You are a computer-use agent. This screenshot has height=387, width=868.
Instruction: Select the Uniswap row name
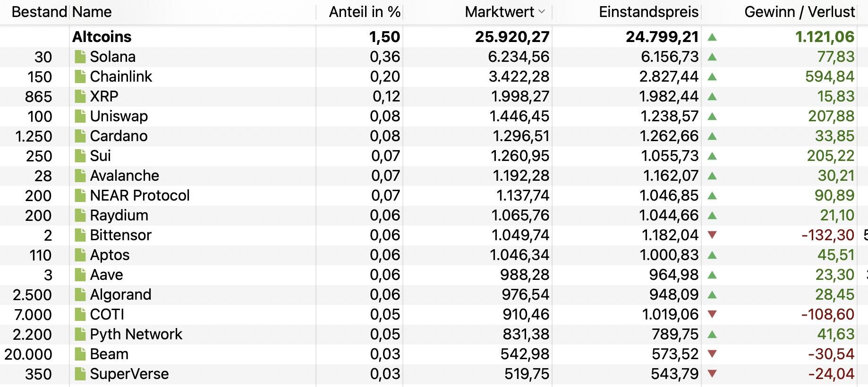119,116
